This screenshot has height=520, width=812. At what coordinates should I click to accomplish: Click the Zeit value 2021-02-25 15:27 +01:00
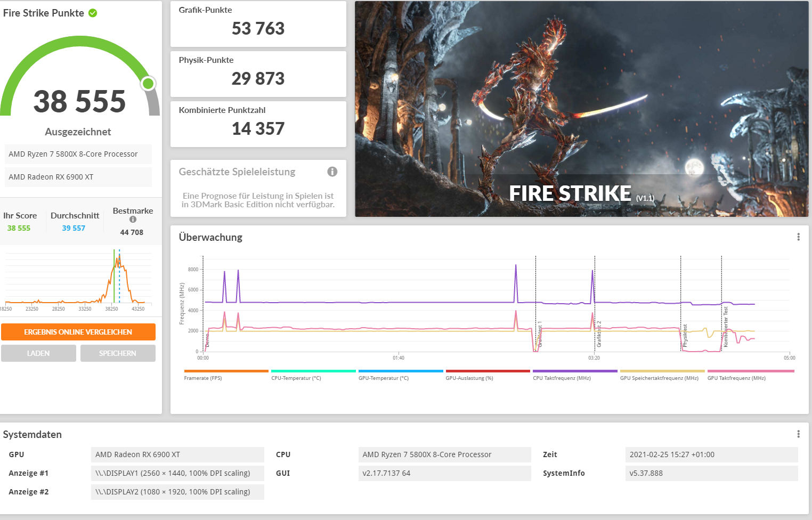click(712, 454)
